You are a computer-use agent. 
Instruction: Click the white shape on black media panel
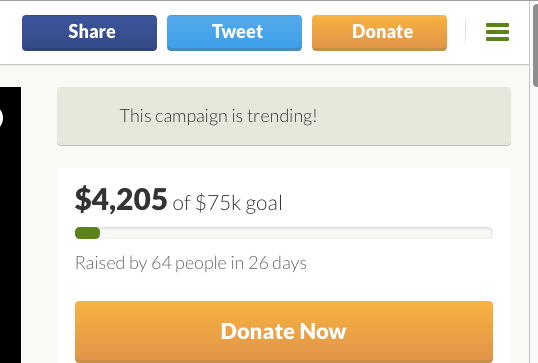[x=1, y=118]
